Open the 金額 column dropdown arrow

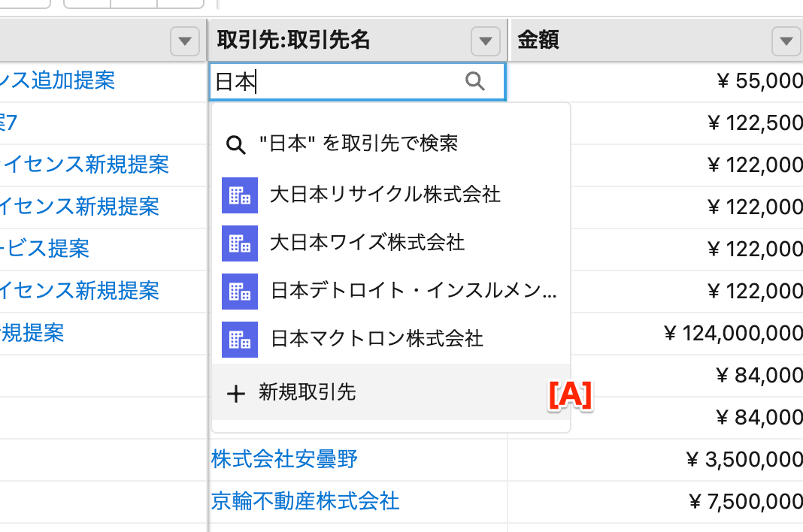[786, 41]
